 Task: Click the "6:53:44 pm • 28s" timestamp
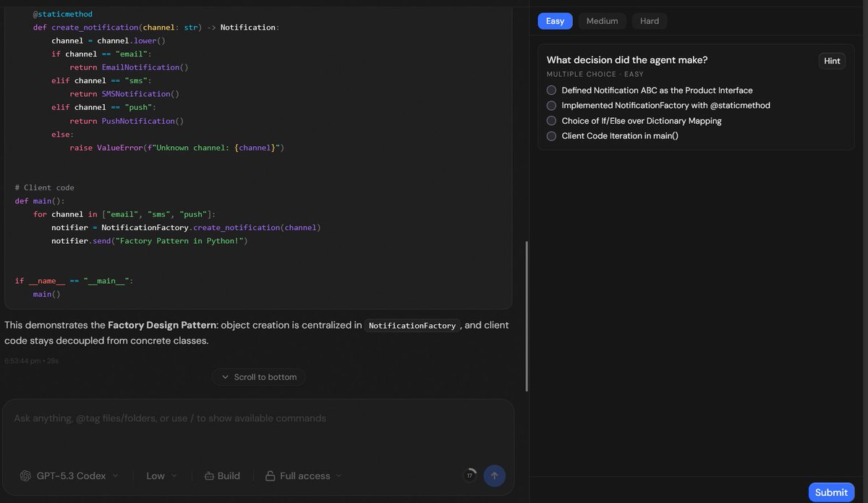(32, 360)
